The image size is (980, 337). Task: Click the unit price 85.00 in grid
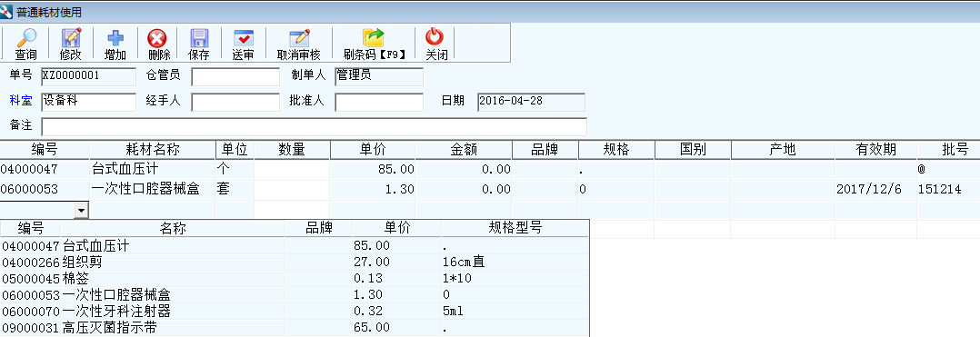[x=395, y=169]
